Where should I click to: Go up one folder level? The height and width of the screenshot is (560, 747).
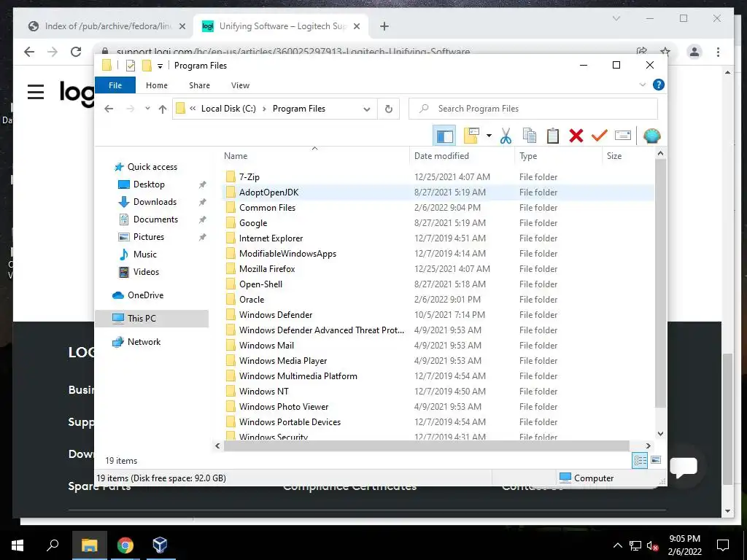coord(163,109)
